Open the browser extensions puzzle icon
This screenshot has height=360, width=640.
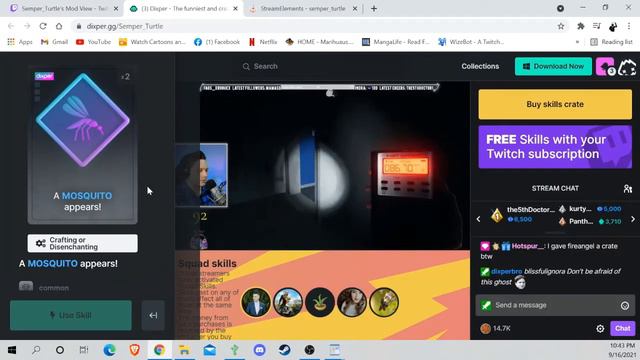[x=580, y=26]
